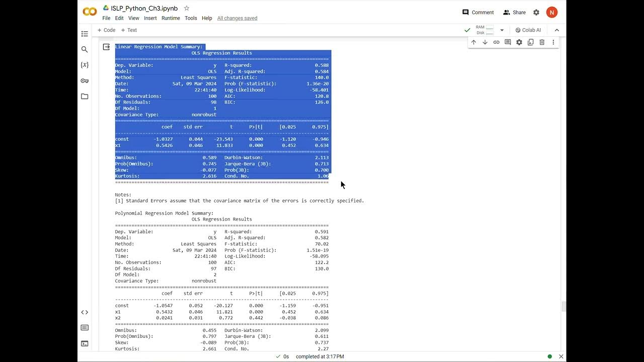Add a new Code cell

pyautogui.click(x=106, y=30)
